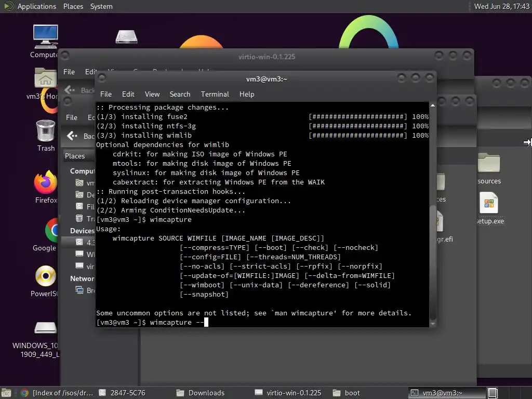
Task: Launch Google Chrome from the desktop
Action: (x=51, y=230)
